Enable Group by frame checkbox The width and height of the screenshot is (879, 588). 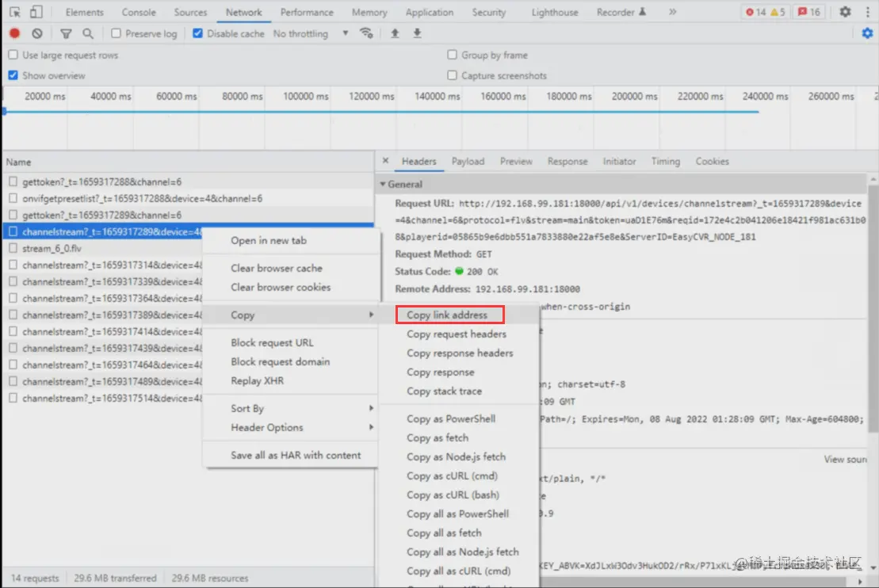[452, 55]
